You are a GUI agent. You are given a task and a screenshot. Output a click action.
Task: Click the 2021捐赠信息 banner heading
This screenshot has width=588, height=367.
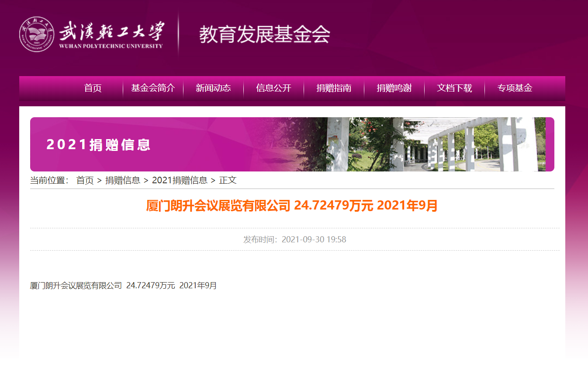pos(99,145)
